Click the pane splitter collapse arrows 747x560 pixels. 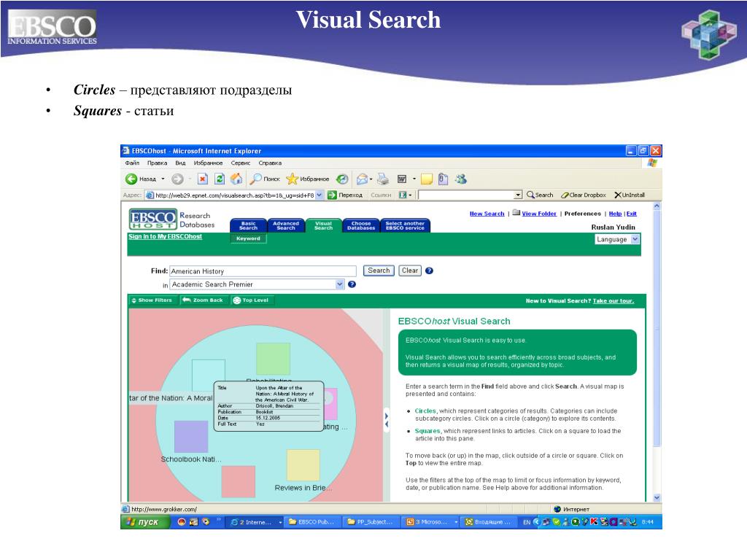[x=387, y=419]
